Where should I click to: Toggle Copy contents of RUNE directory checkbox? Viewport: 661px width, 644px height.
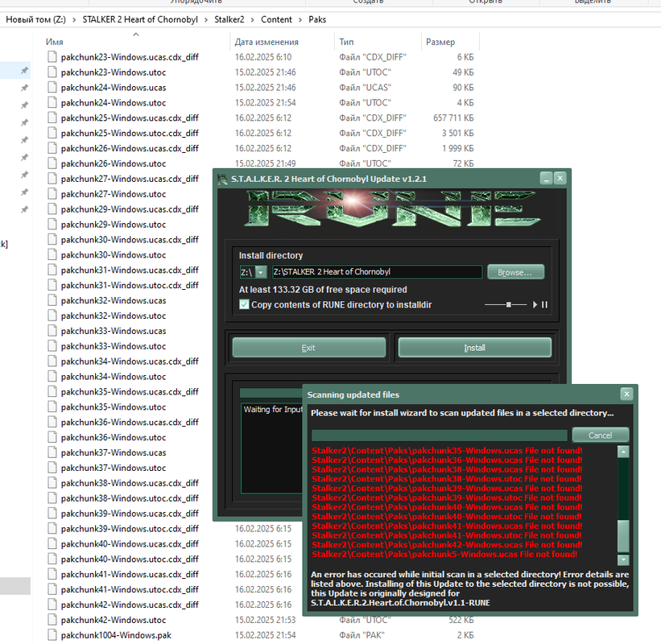point(244,304)
